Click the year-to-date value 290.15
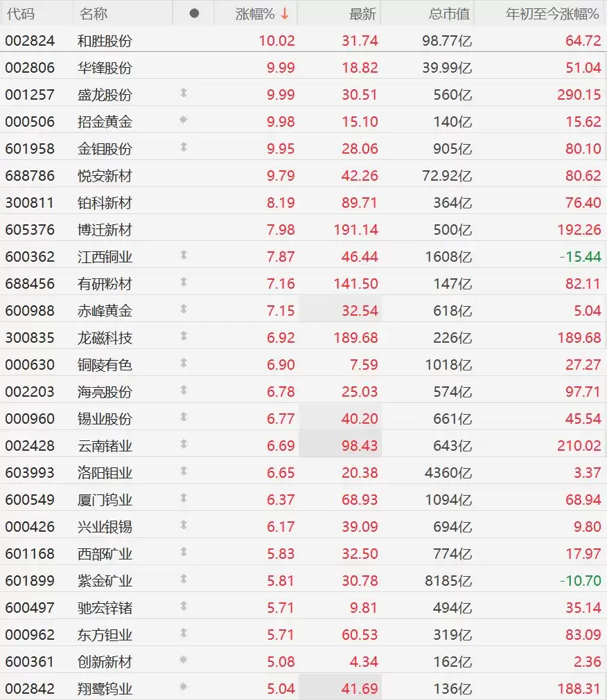 click(x=579, y=95)
